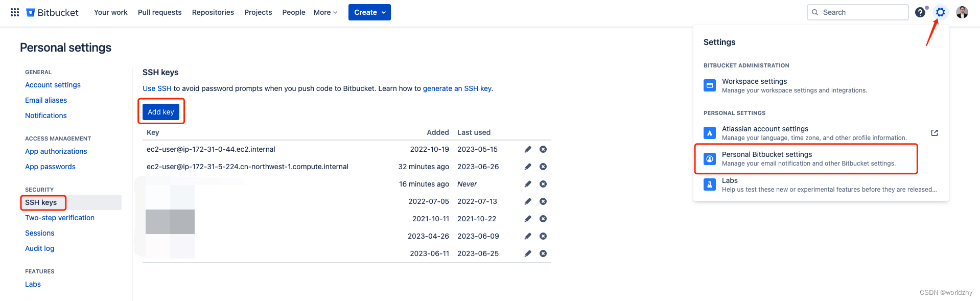Click the Bitbucket logo
Image resolution: width=980 pixels, height=301 pixels.
click(x=52, y=12)
